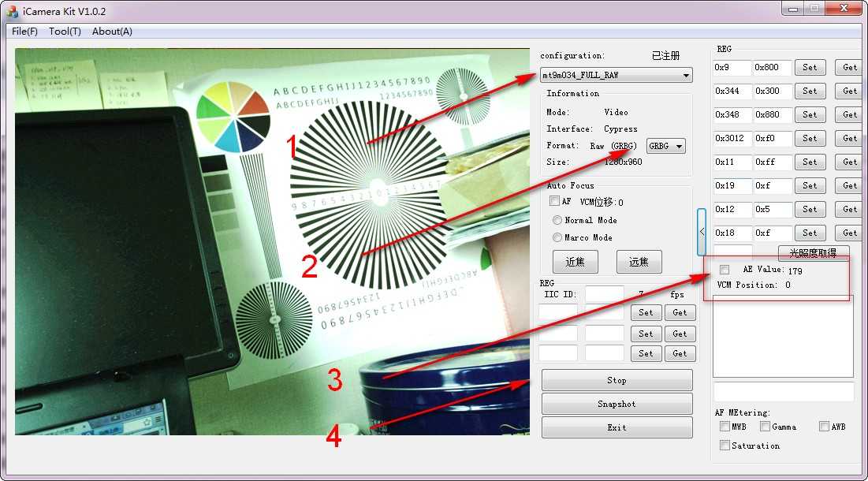This screenshot has width=868, height=481.
Task: Click Set for register 0x19
Action: (x=810, y=185)
